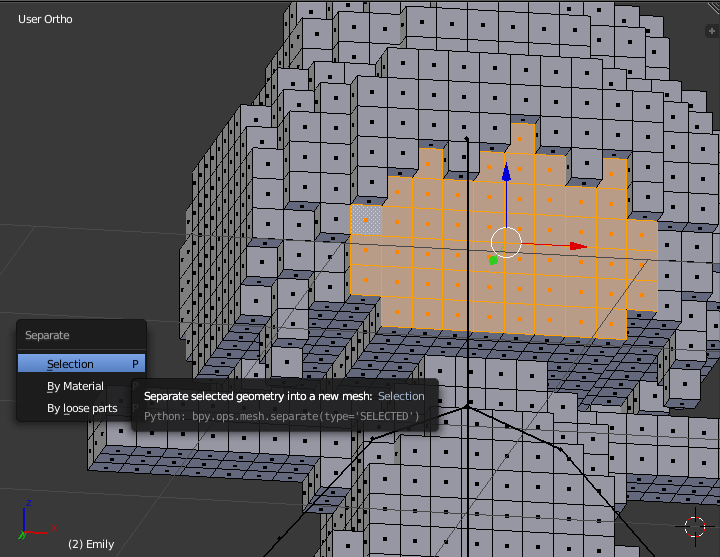Image resolution: width=720 pixels, height=557 pixels.
Task: Choose By loose parts option
Action: (82, 408)
